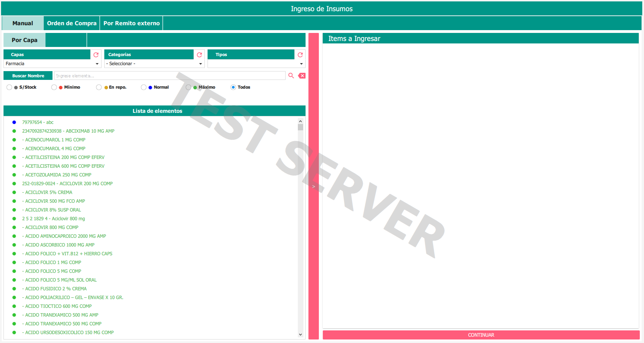Click the arrow on the pink divider bar

tap(314, 186)
